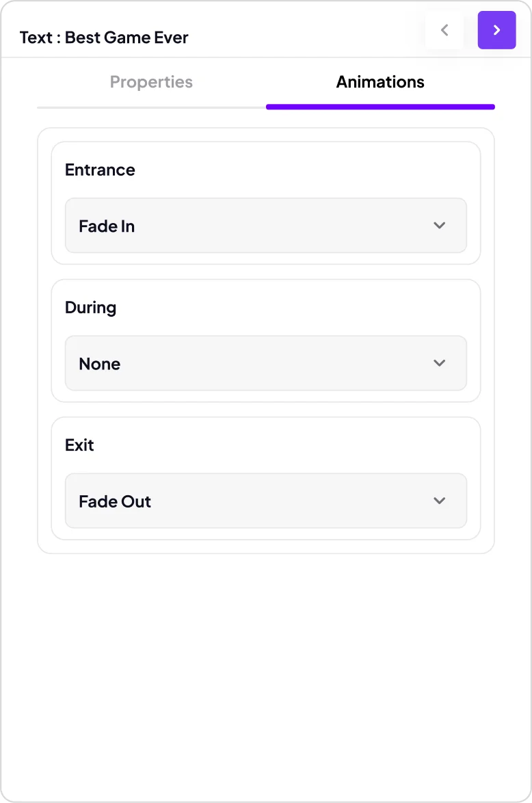Click the previous element arrow button

pos(444,30)
